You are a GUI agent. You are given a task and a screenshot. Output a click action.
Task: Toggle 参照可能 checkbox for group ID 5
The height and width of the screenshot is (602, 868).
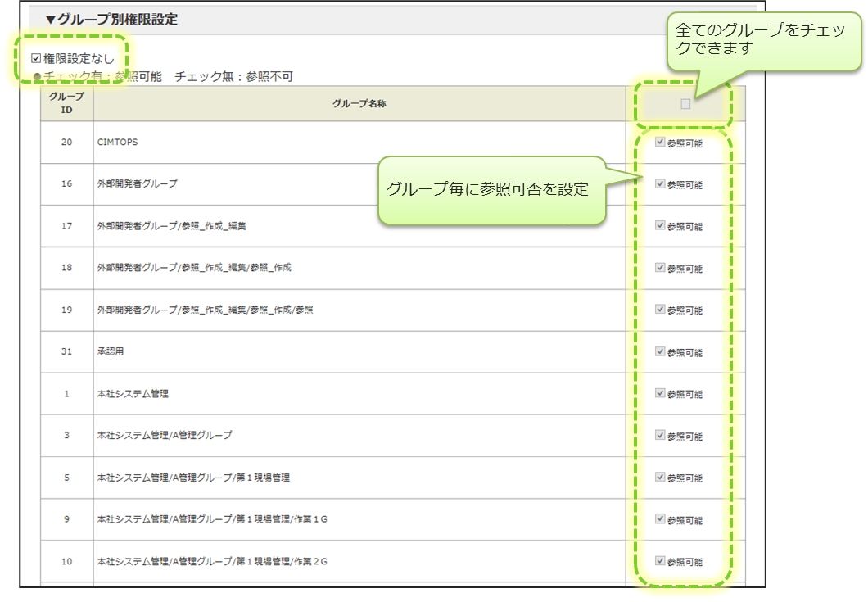point(661,478)
